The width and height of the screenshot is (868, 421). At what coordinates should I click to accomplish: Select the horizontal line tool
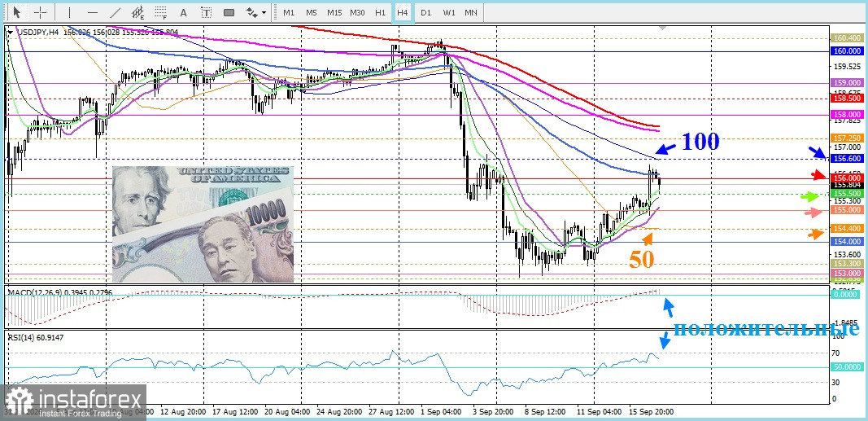[x=93, y=12]
